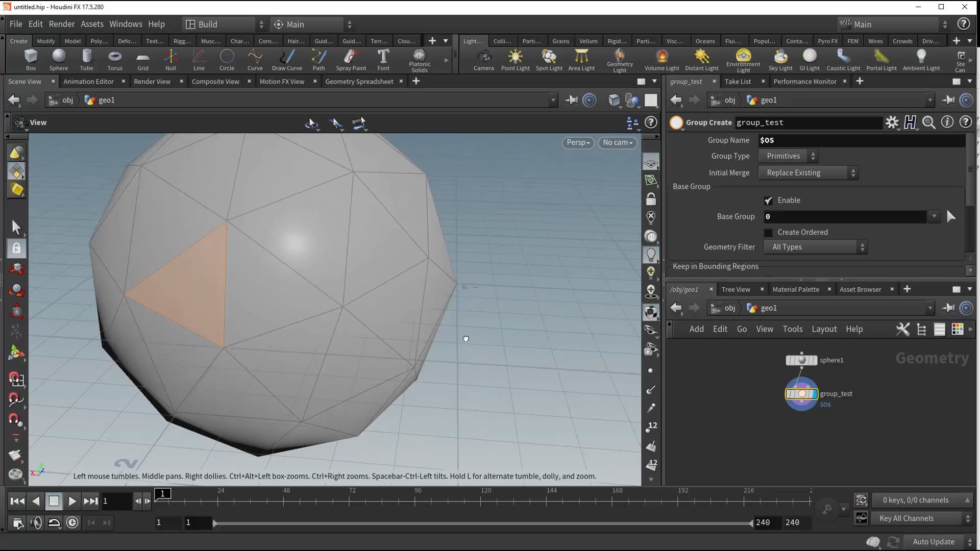The image size is (980, 551).
Task: Toggle timeline audio button
Action: (36, 522)
